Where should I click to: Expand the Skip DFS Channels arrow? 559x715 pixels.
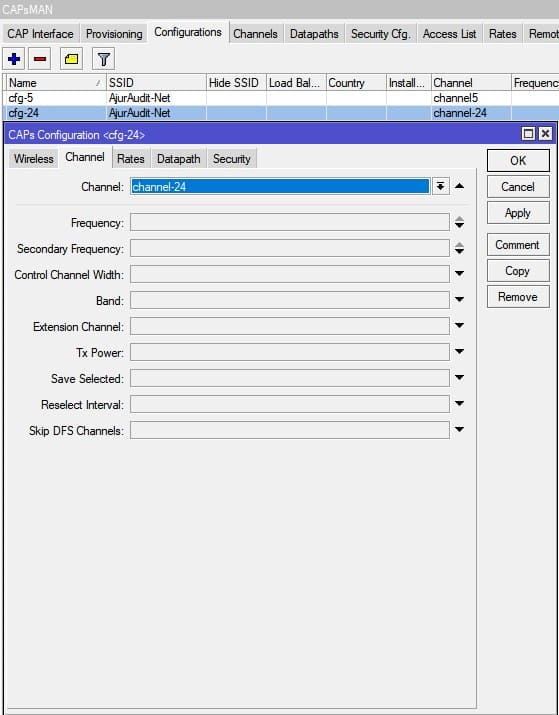[x=460, y=430]
